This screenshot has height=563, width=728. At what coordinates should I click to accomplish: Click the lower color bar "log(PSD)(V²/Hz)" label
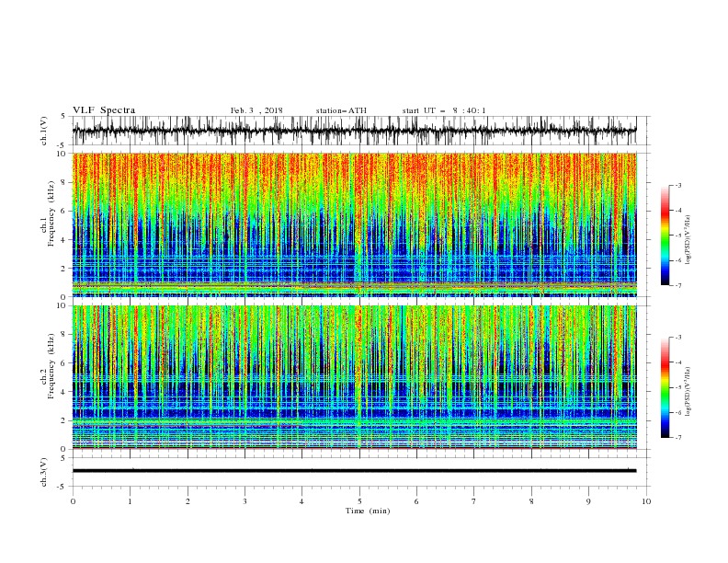pyautogui.click(x=688, y=392)
